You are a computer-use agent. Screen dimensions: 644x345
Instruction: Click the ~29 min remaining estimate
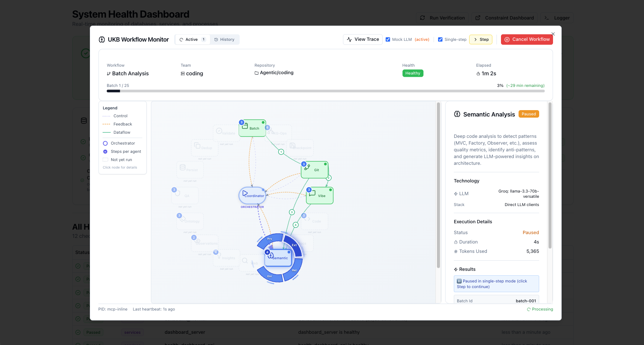coord(525,85)
